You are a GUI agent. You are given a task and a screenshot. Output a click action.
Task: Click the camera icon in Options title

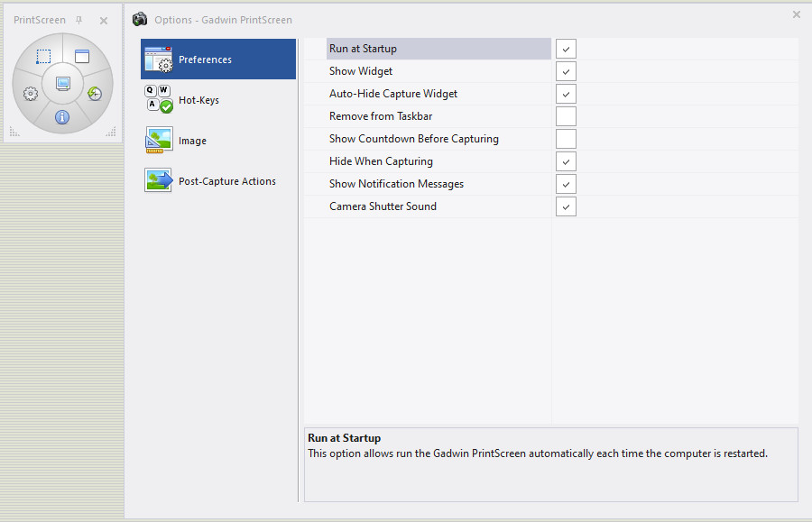[140, 20]
